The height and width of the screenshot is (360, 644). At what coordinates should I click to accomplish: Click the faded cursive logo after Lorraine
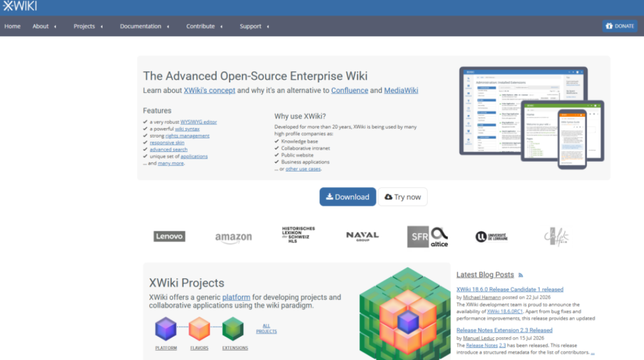point(556,237)
